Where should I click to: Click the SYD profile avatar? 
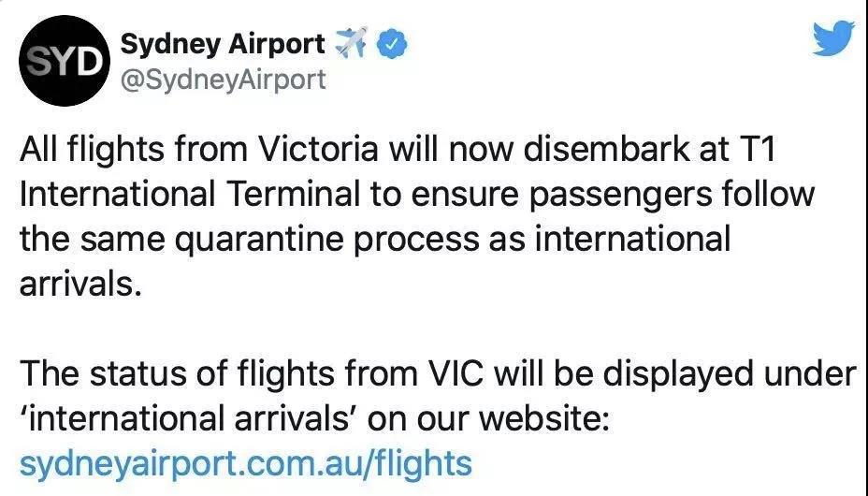click(61, 62)
